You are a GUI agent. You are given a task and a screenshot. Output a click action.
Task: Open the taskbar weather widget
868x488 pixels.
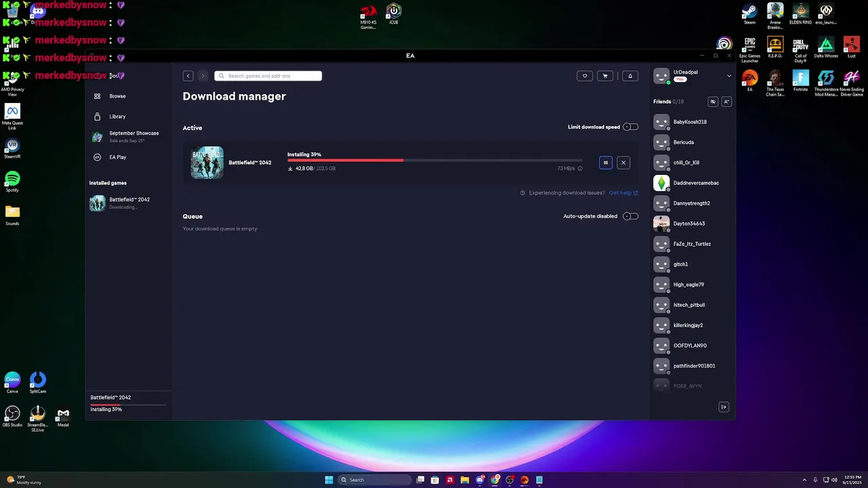[x=24, y=480]
